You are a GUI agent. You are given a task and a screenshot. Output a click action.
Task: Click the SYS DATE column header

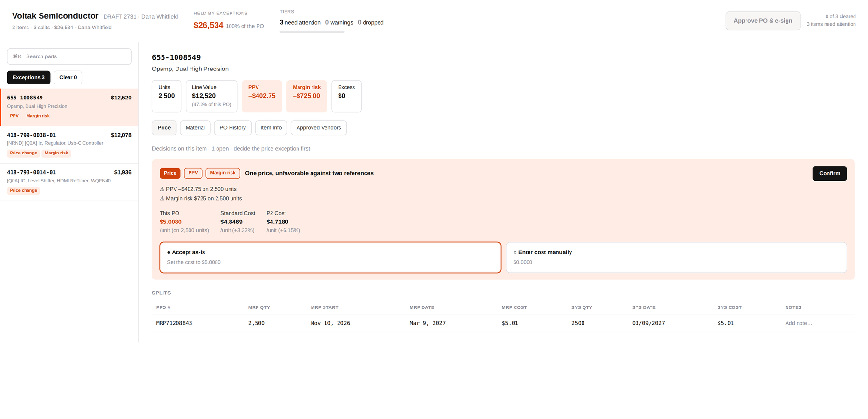pyautogui.click(x=644, y=307)
